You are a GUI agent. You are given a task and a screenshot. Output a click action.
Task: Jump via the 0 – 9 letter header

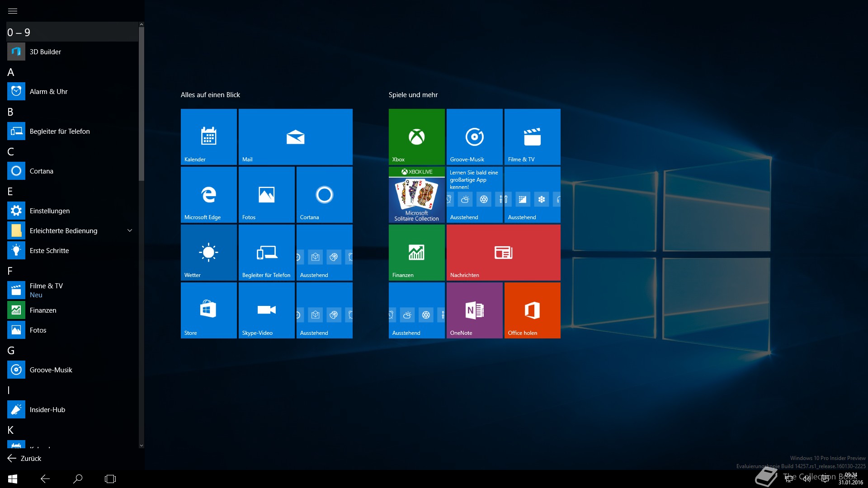(x=72, y=32)
